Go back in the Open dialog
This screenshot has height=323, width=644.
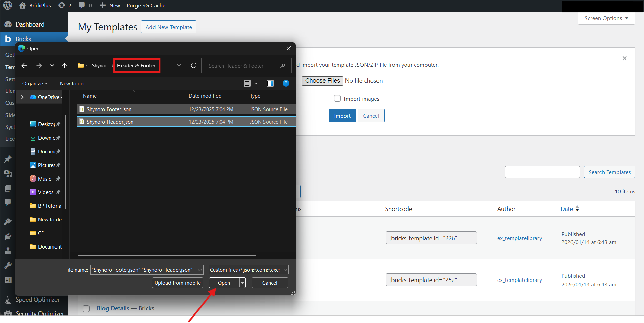24,66
